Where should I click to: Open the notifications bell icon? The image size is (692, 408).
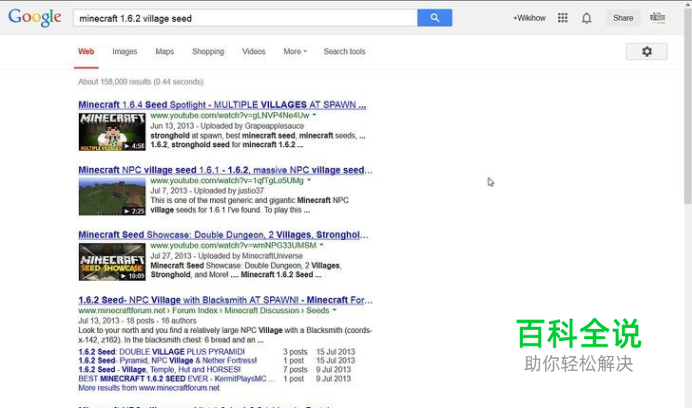586,18
